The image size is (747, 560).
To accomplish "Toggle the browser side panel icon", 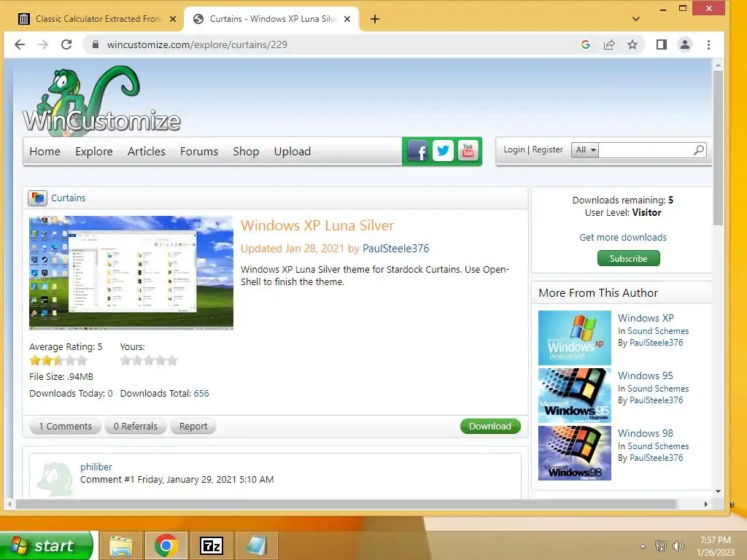I will coord(661,44).
